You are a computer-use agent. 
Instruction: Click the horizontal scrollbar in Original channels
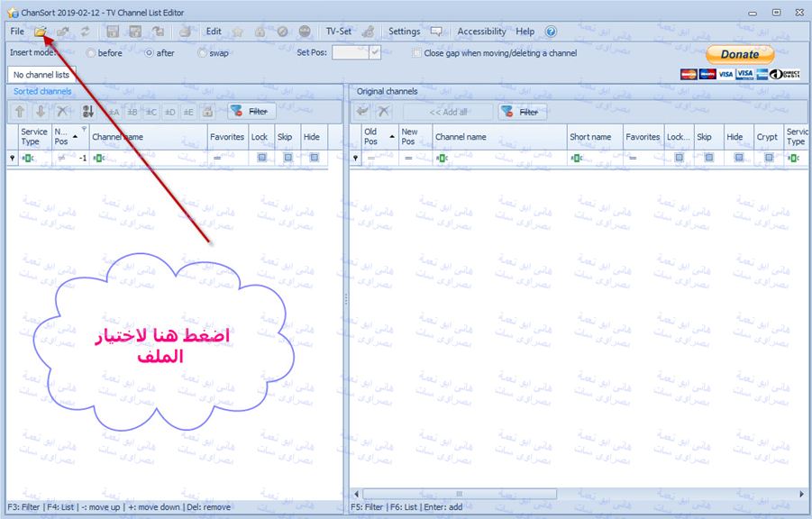click(460, 494)
